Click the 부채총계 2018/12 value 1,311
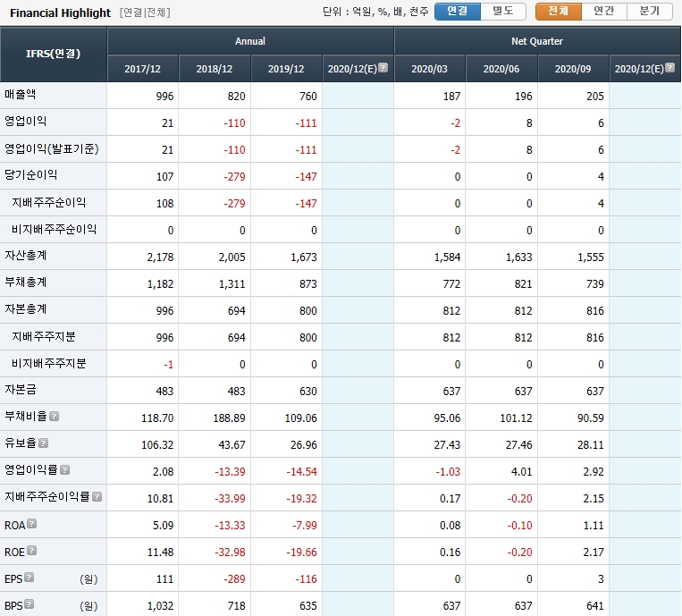682x616 pixels. tap(232, 284)
